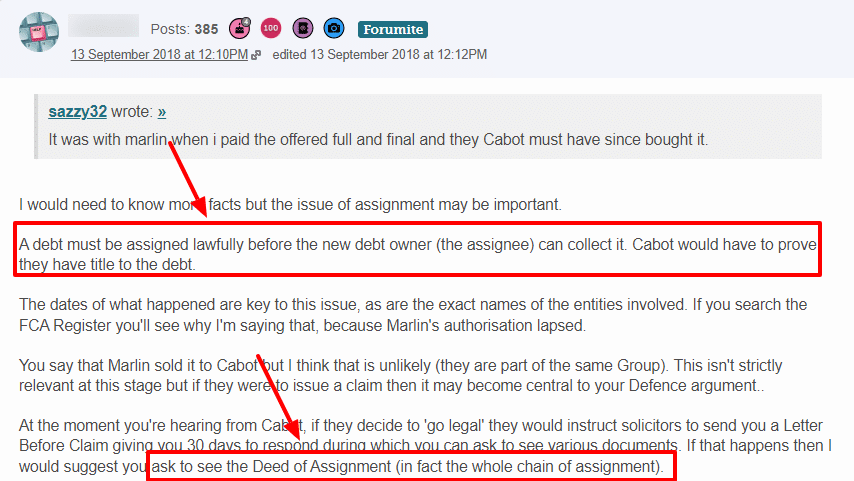Jump to the original quoted post via » link
The height and width of the screenshot is (481, 854).
[x=162, y=112]
